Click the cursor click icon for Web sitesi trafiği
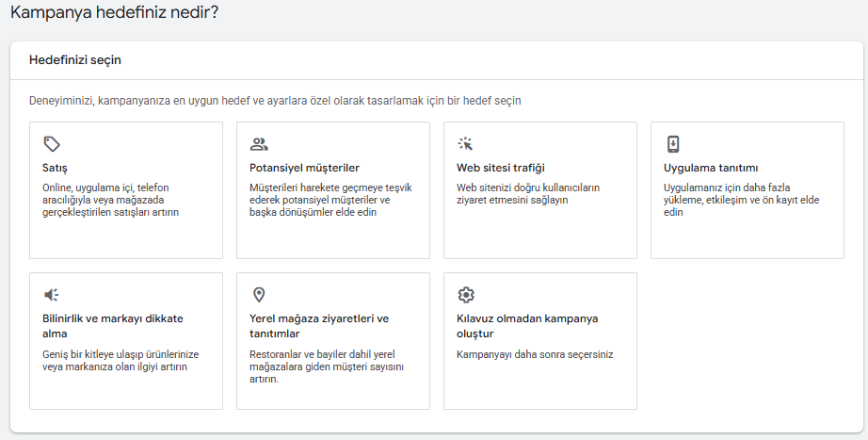The width and height of the screenshot is (868, 440). [466, 144]
